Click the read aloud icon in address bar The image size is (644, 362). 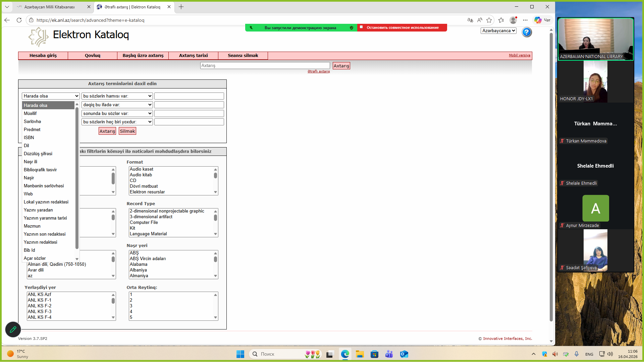coord(480,20)
